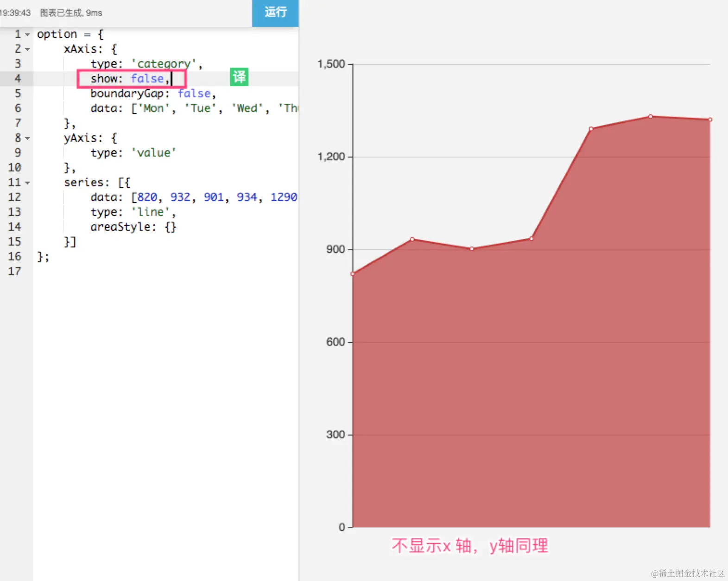
Task: Click the 1,500 y-axis label on chart
Action: click(x=331, y=64)
